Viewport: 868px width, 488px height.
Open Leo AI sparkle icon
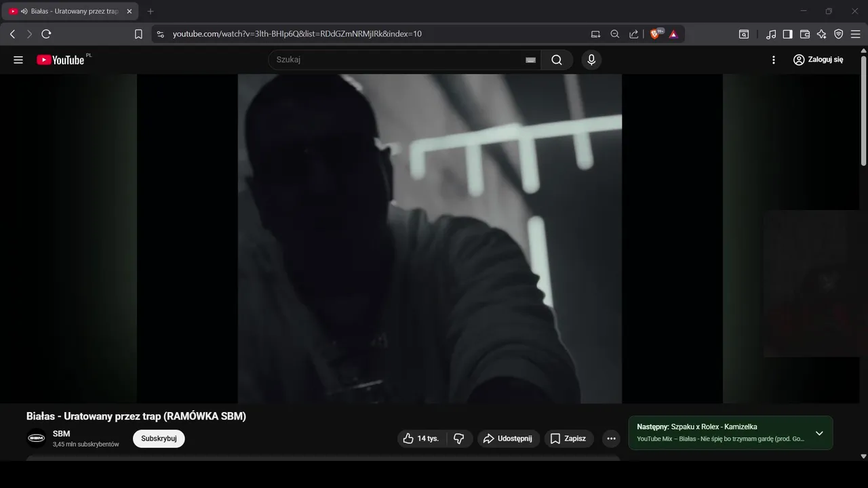[822, 34]
